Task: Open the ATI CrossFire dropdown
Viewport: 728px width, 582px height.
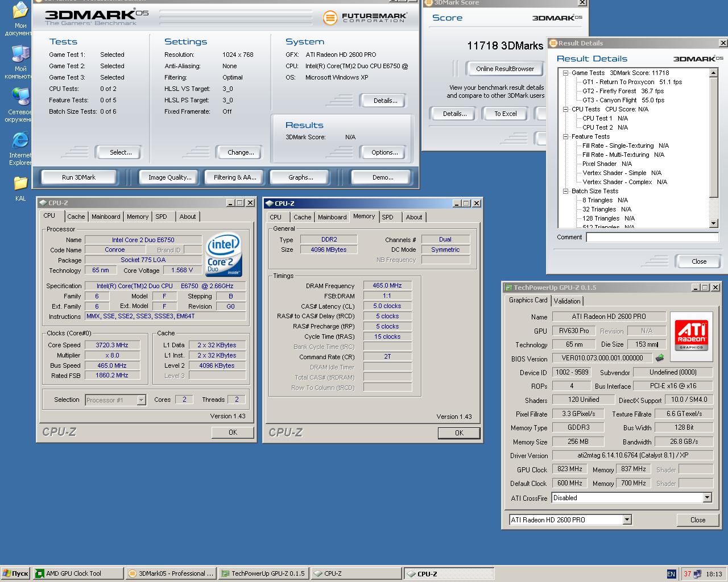Action: [707, 498]
